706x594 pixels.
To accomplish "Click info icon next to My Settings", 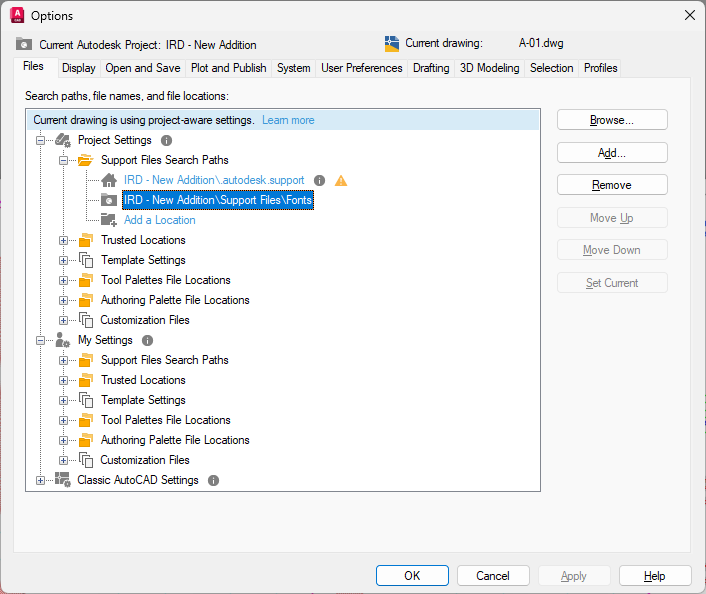I will click(x=147, y=340).
